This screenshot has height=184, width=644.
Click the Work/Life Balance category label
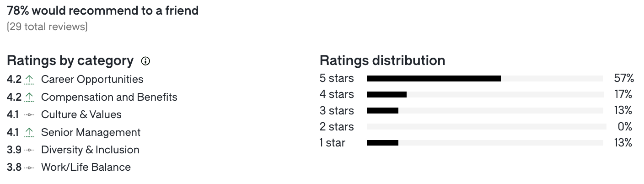[86, 168]
